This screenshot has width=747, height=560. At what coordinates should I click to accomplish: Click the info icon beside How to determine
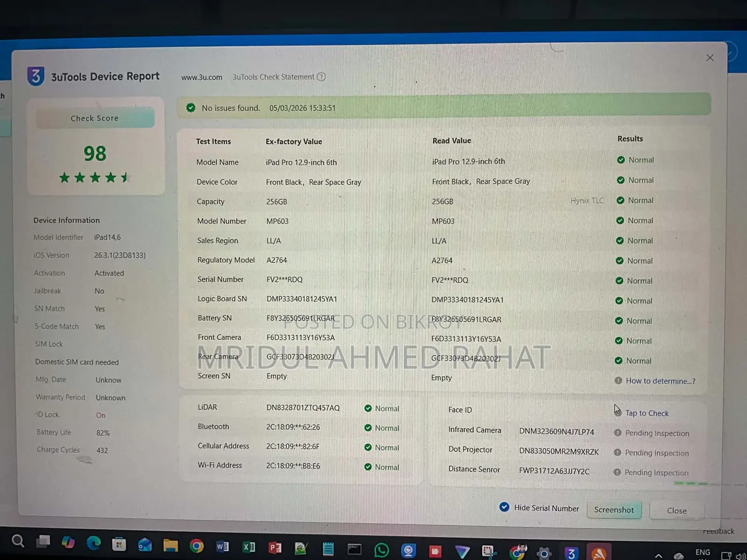618,380
